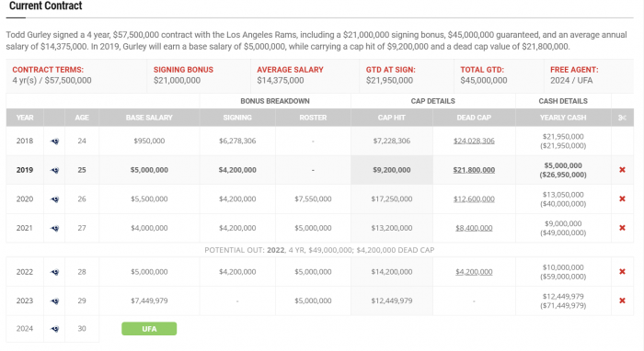
Task: Open the 2018 dead cap link $24,028,306
Action: coord(474,142)
